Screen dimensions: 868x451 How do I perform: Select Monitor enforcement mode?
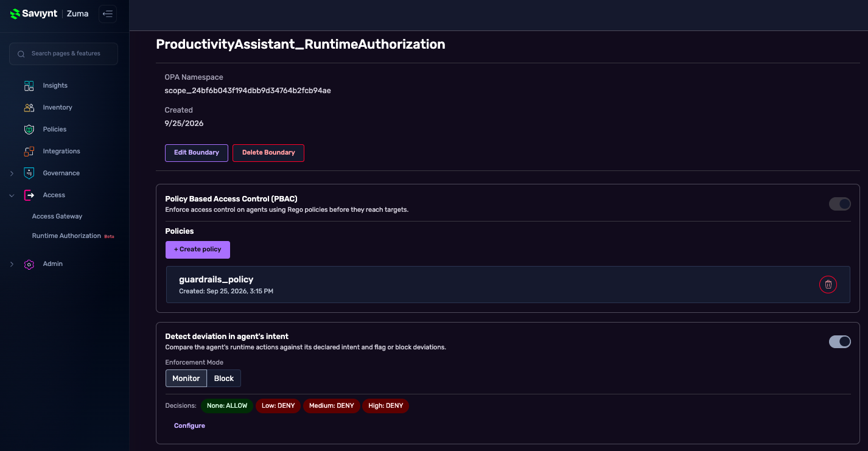[186, 379]
